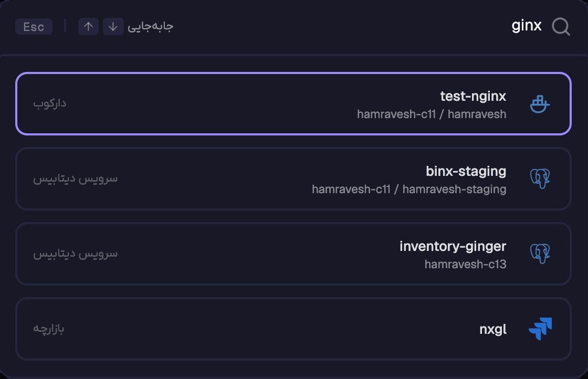Click the سرویس دیتابیس label on binx-staging row

(x=76, y=178)
